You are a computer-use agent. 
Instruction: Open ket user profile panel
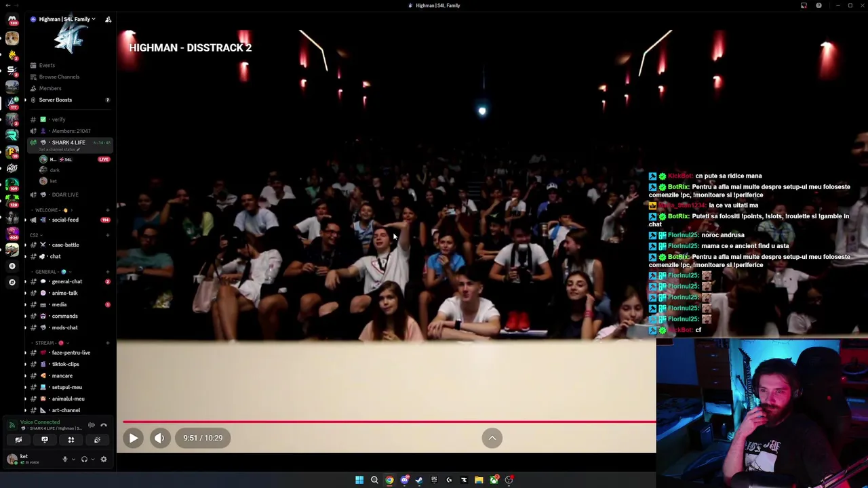pyautogui.click(x=32, y=459)
